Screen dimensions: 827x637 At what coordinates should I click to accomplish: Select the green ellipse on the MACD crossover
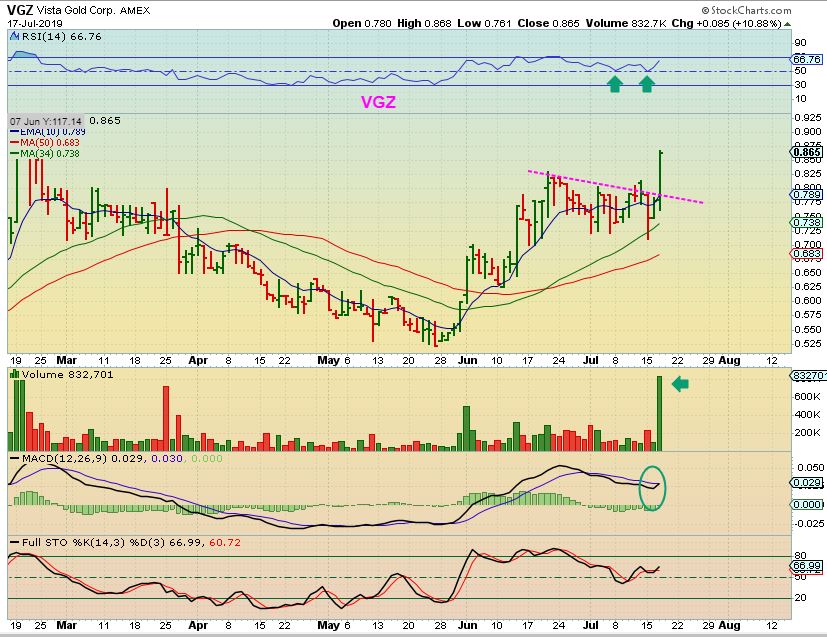click(651, 486)
